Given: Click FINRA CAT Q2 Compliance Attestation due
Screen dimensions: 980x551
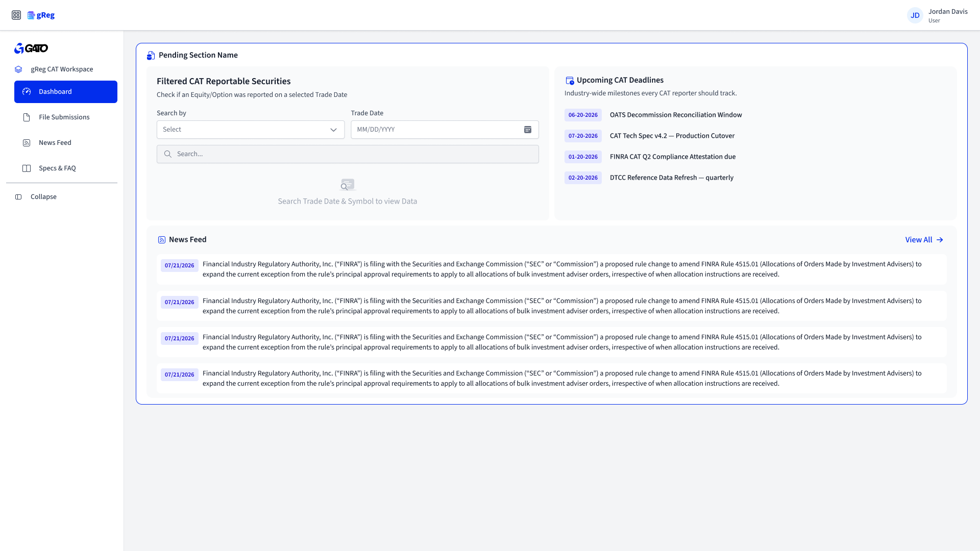Looking at the screenshot, I should 673,157.
